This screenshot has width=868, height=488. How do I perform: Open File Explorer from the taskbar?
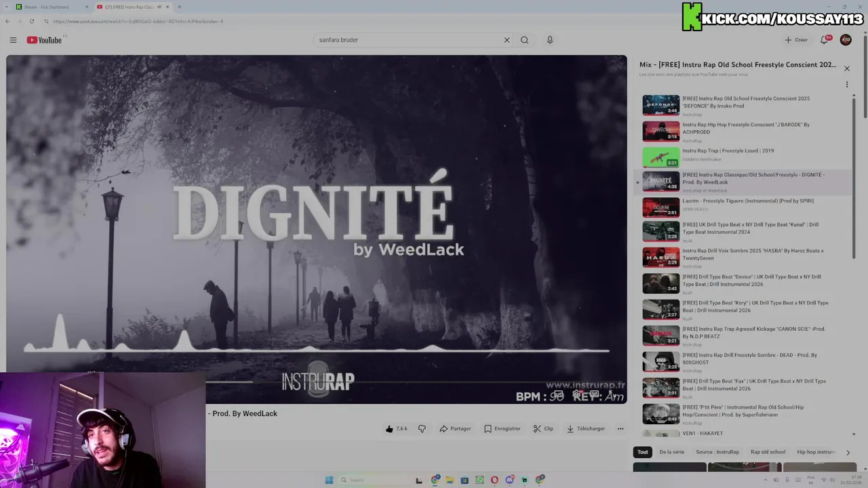(x=450, y=480)
